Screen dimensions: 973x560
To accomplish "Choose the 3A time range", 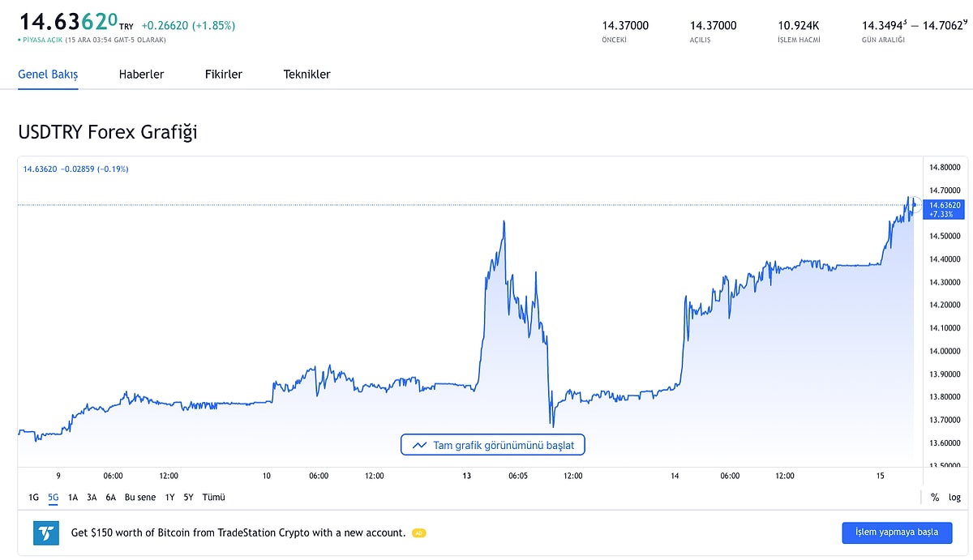I will pos(92,498).
